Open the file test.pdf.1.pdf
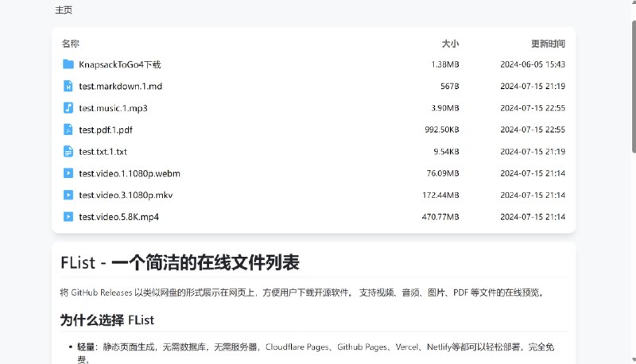The height and width of the screenshot is (364, 636). 106,130
